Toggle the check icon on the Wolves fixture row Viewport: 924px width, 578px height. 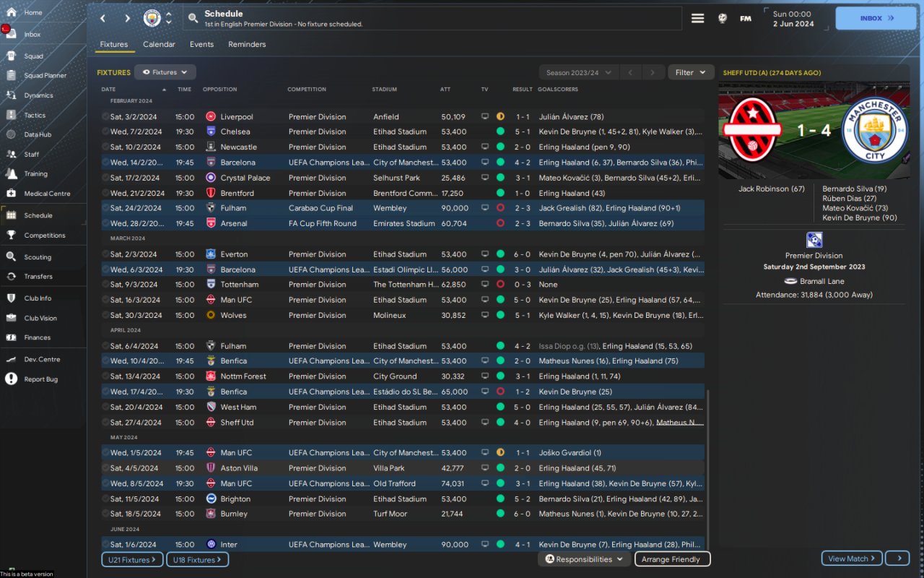105,315
